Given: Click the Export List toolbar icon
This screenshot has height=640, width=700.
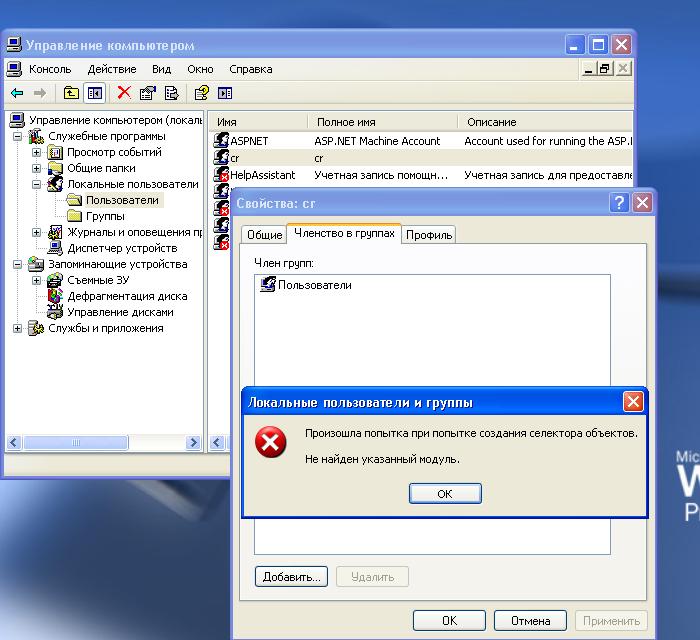Looking at the screenshot, I should click(x=172, y=93).
